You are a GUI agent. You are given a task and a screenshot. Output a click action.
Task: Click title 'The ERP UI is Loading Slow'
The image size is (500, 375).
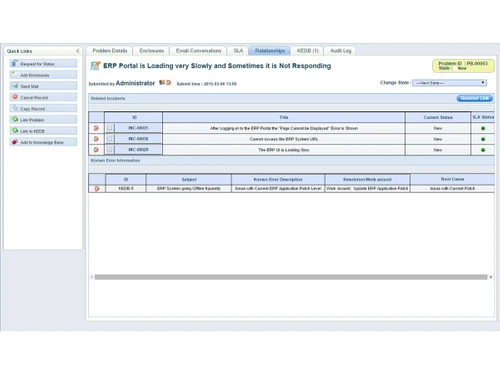point(284,150)
